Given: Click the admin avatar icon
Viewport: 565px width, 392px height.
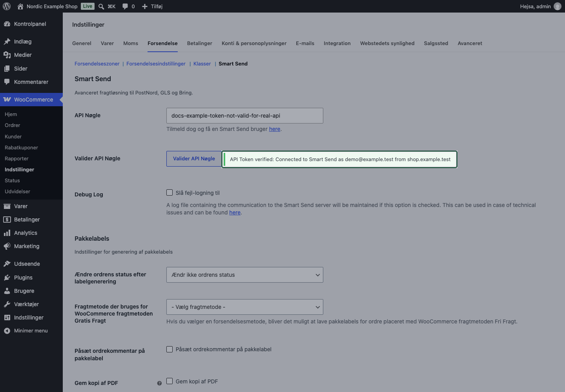Looking at the screenshot, I should pos(558,6).
